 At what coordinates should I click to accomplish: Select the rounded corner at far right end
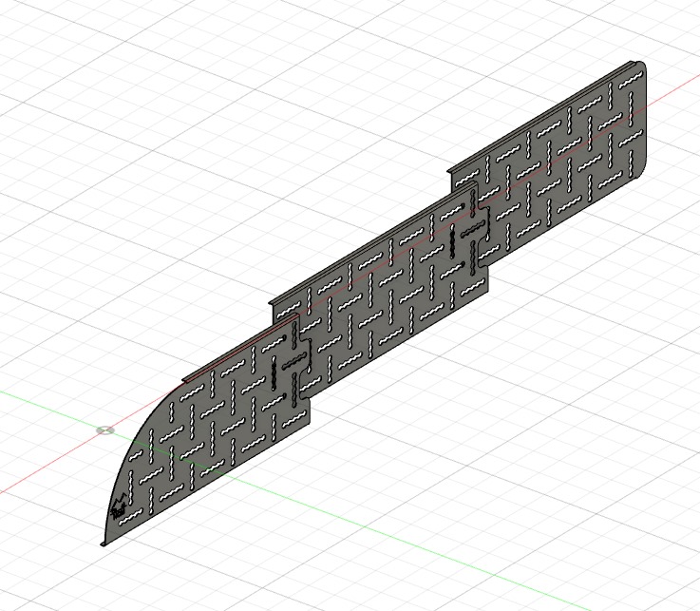642,167
